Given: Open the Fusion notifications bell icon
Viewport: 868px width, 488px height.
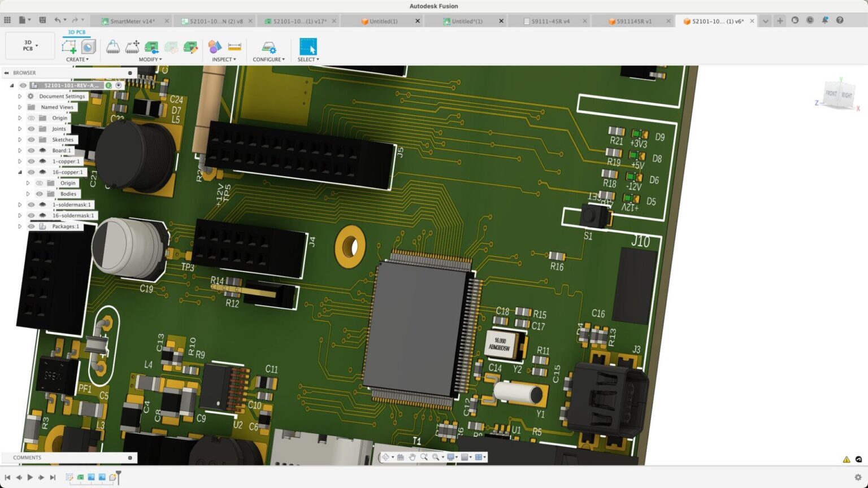Looking at the screenshot, I should click(x=825, y=20).
